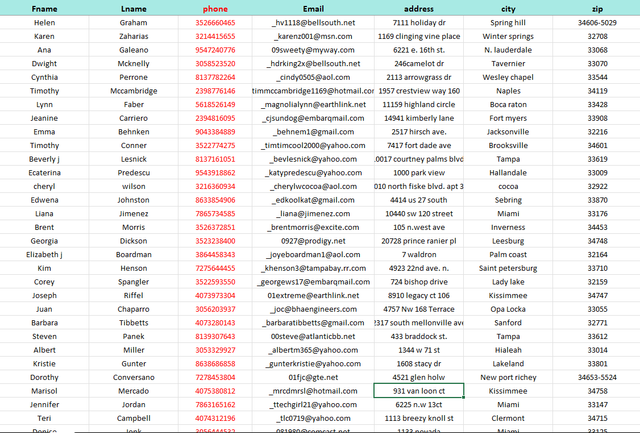640x433 pixels.
Task: Click email _albertm365@yahoo.com
Action: [x=313, y=350]
